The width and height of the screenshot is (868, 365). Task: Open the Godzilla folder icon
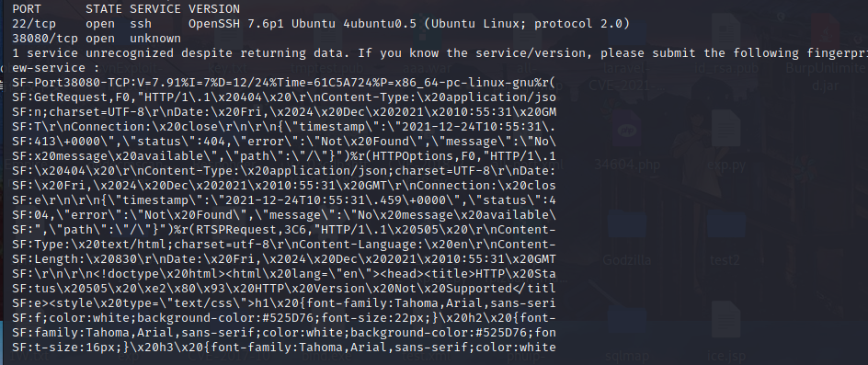click(626, 238)
